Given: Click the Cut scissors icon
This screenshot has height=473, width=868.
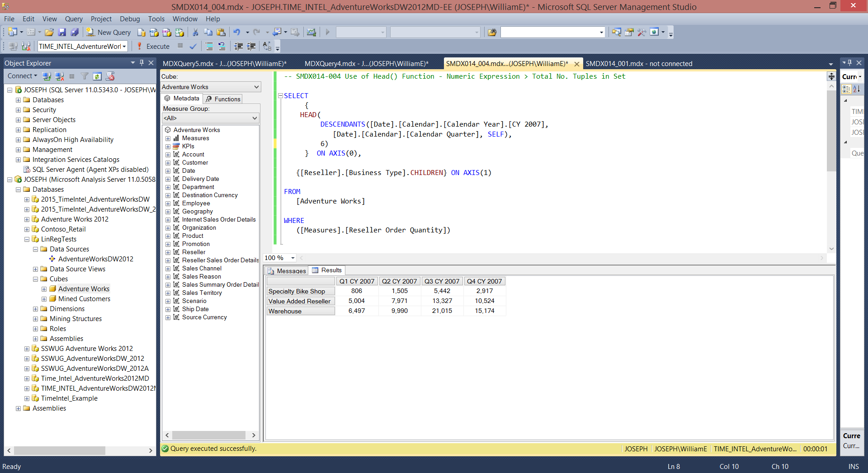Looking at the screenshot, I should point(195,32).
